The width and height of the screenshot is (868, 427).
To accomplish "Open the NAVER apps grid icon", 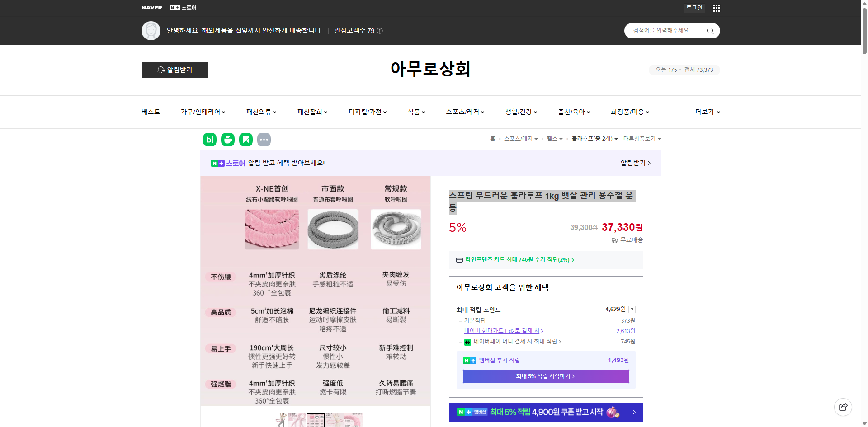I will click(x=716, y=8).
